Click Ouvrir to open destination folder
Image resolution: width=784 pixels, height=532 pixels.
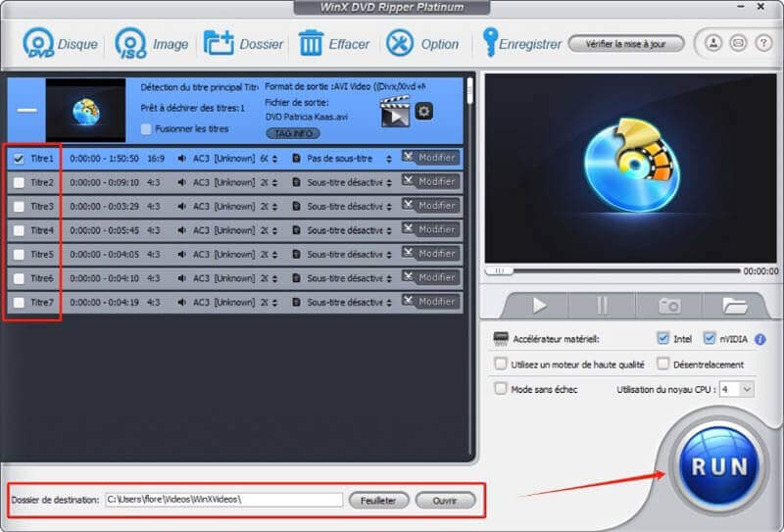(445, 500)
